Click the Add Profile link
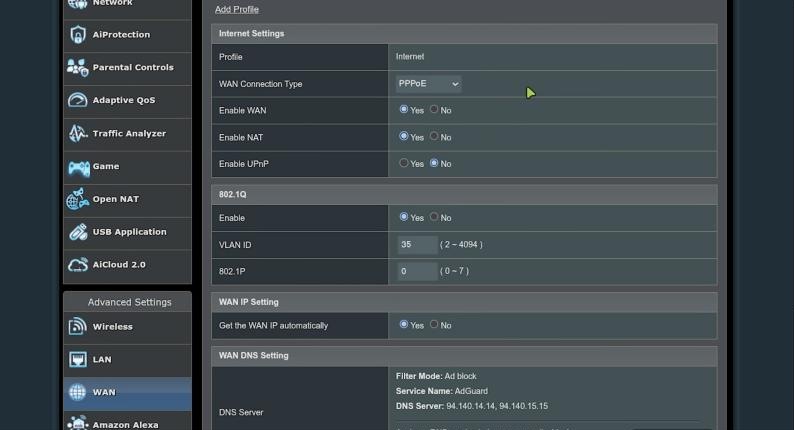 236,9
